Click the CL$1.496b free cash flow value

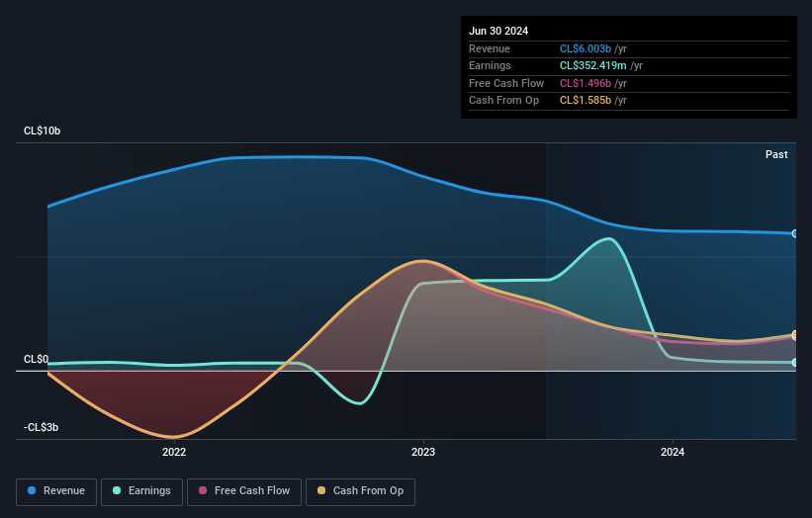coord(586,83)
